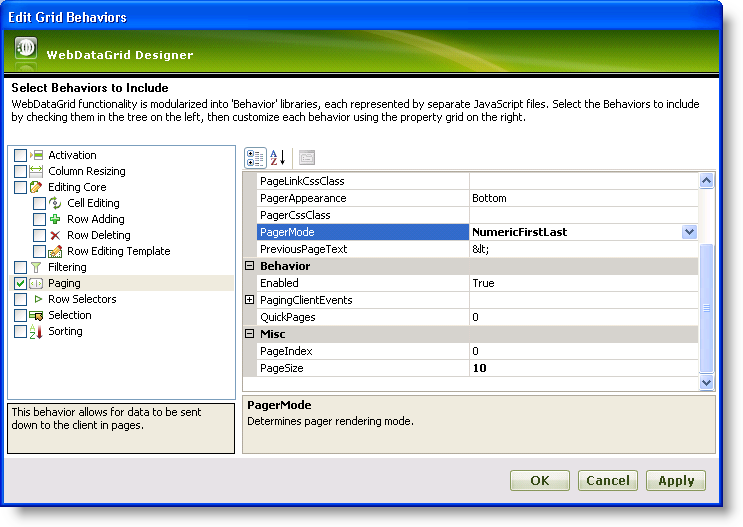Enable the Sorting checkbox

(x=20, y=331)
